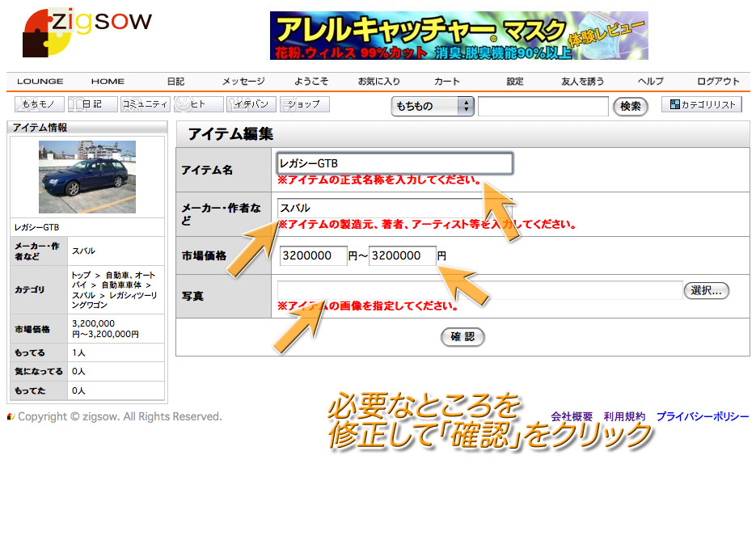Select the コミュニティ tab button

click(x=146, y=104)
